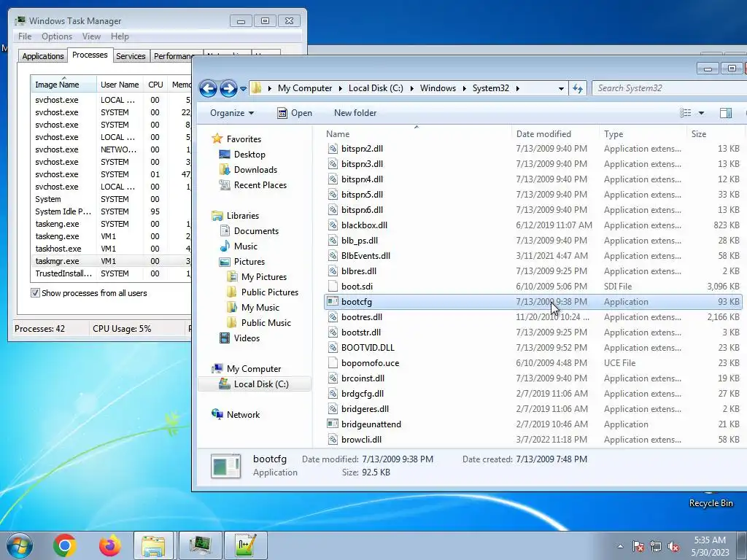Open Task Manager Options menu
The width and height of the screenshot is (747, 560).
(57, 36)
